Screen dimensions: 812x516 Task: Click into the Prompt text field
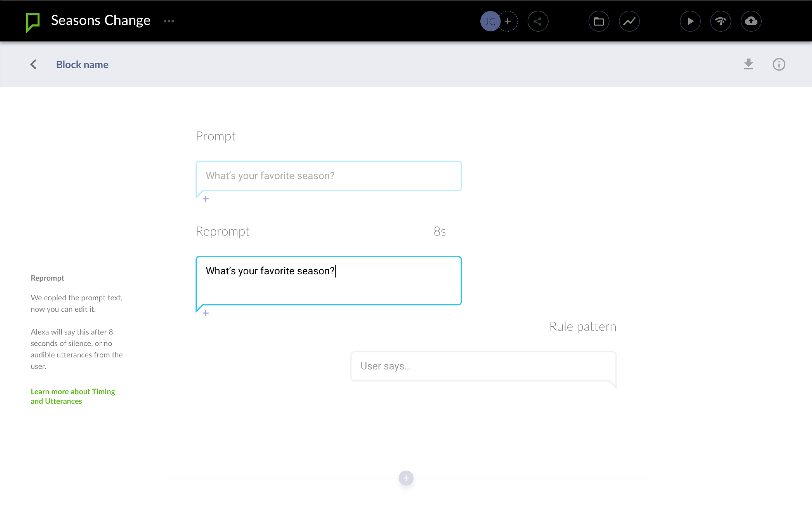point(328,176)
